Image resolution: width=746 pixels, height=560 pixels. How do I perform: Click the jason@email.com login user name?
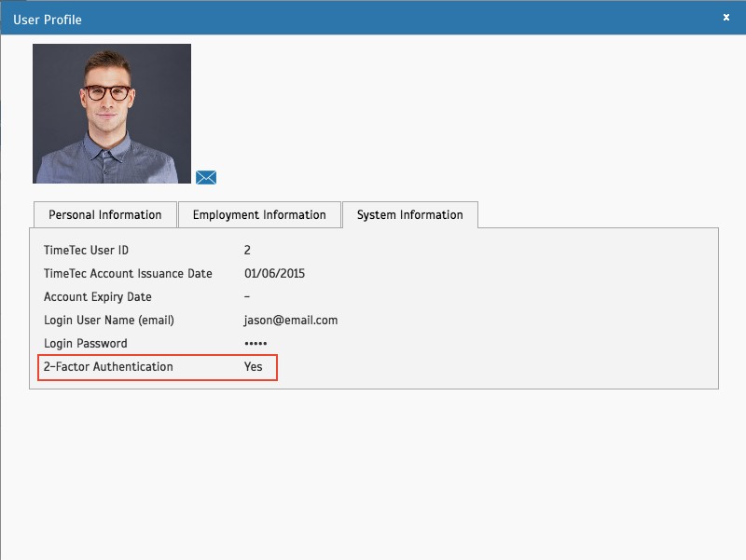pyautogui.click(x=291, y=321)
